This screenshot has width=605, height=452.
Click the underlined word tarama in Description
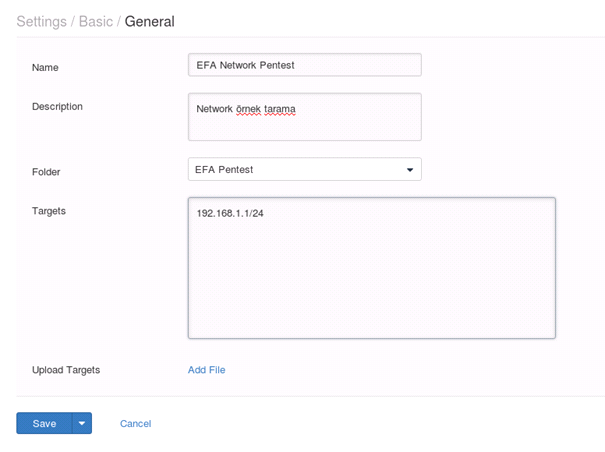(280, 109)
